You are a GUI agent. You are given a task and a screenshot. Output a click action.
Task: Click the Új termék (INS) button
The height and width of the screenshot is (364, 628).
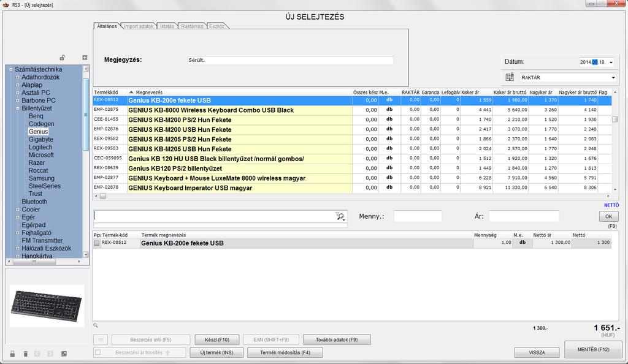(x=216, y=352)
